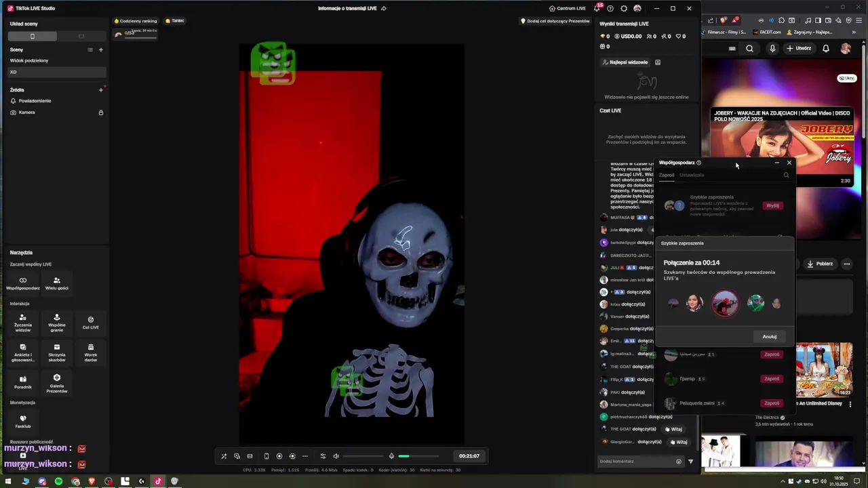868x488 pixels.
Task: Click Dodaj cel dotyczący Prezentów
Action: [555, 21]
